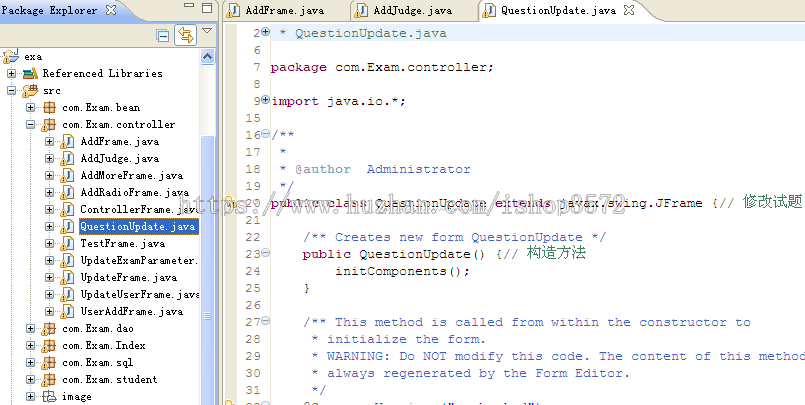Click the Referenced Libraries icon
805x405 pixels.
point(30,73)
